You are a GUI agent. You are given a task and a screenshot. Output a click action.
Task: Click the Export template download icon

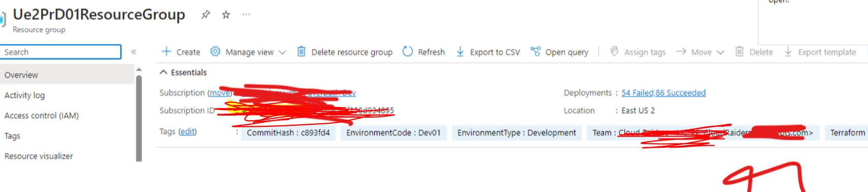[x=788, y=51]
